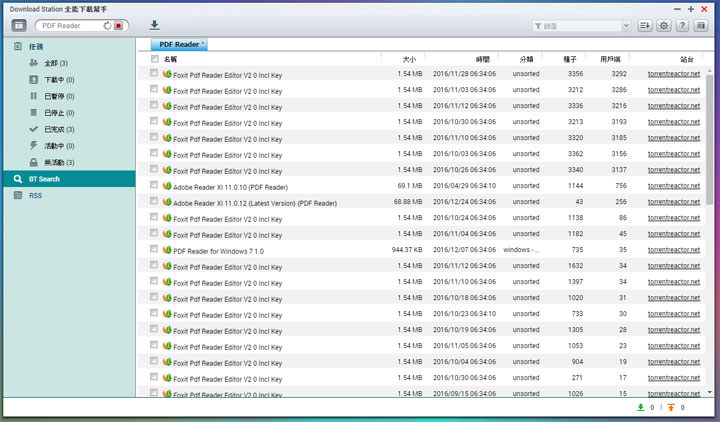This screenshot has height=422, width=720.
Task: Open the help question mark icon
Action: pyautogui.click(x=682, y=25)
